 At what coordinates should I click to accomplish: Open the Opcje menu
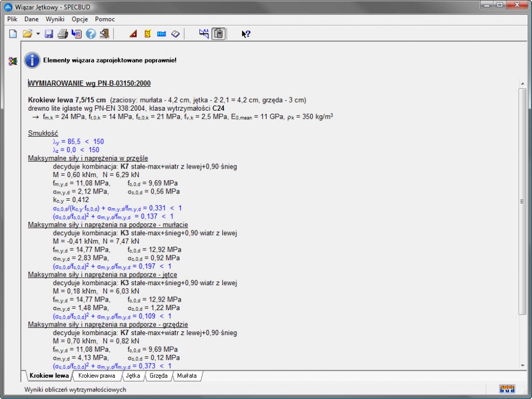[x=80, y=19]
